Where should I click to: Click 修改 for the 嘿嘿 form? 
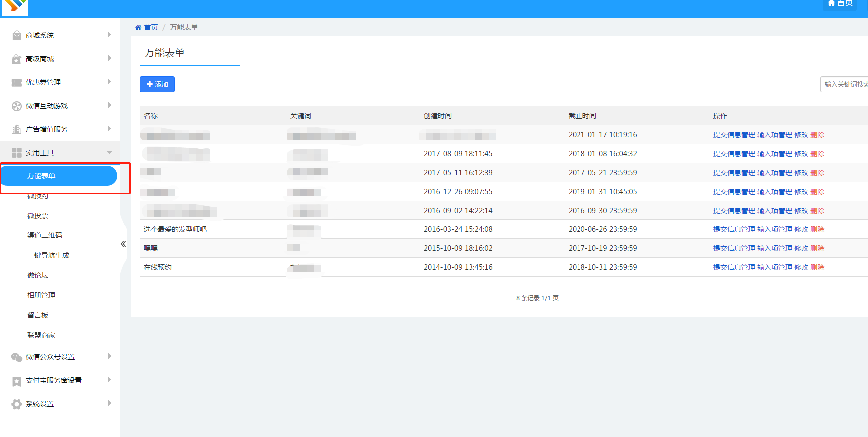click(801, 248)
